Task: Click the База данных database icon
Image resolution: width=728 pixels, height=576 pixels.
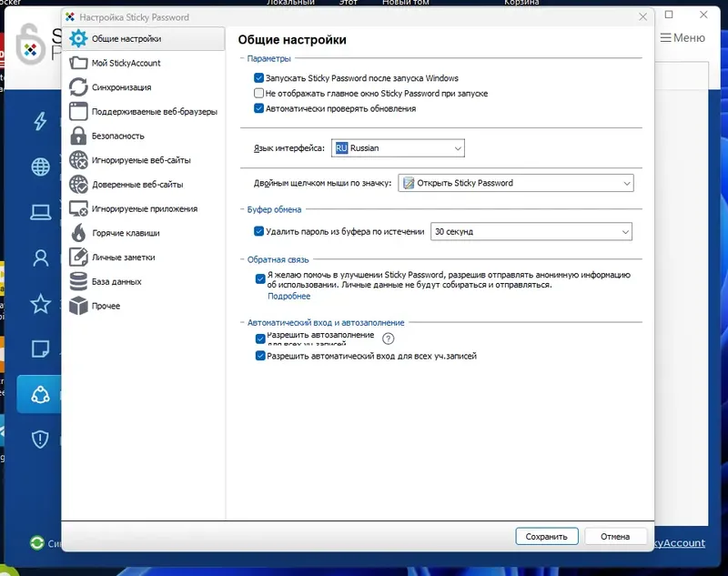Action: (78, 281)
